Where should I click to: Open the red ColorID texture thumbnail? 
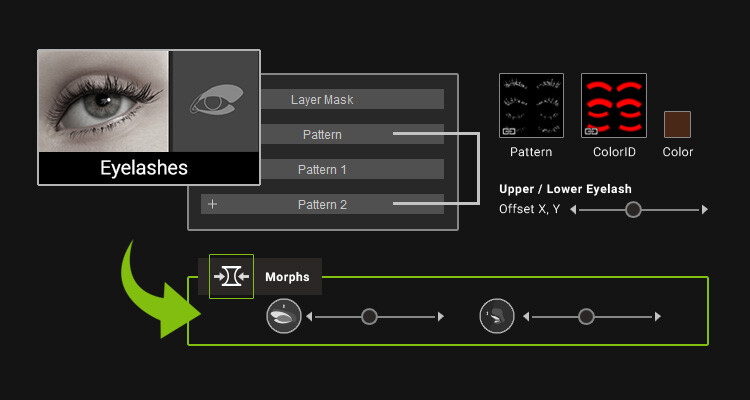[614, 105]
